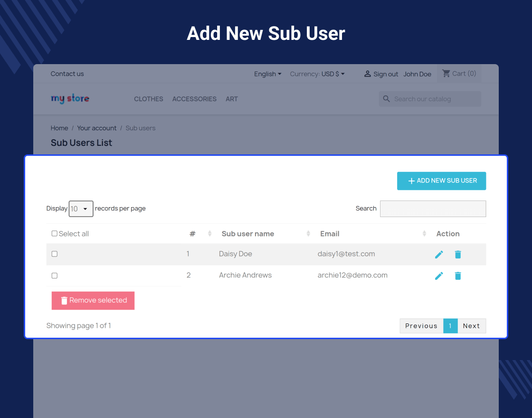Open the ACCESSORIES menu
The image size is (532, 418).
coord(194,99)
